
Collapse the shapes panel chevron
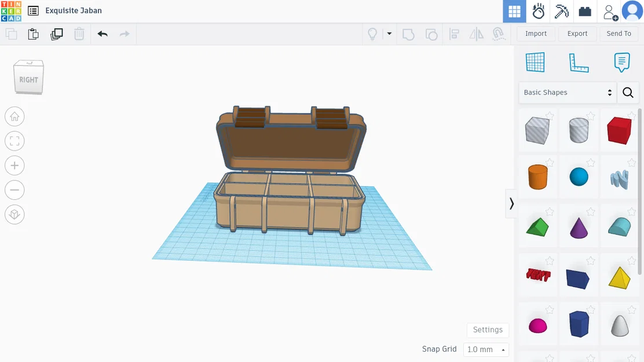point(511,204)
